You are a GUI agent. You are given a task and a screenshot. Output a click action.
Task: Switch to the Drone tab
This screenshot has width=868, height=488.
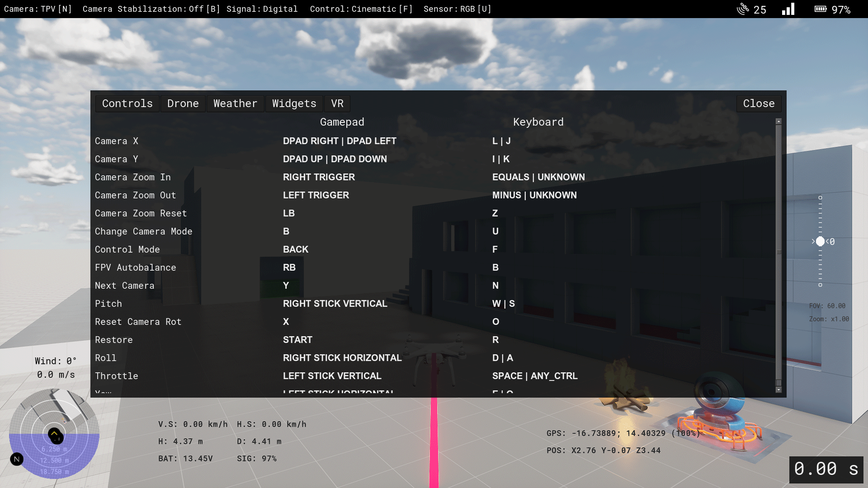tap(183, 103)
